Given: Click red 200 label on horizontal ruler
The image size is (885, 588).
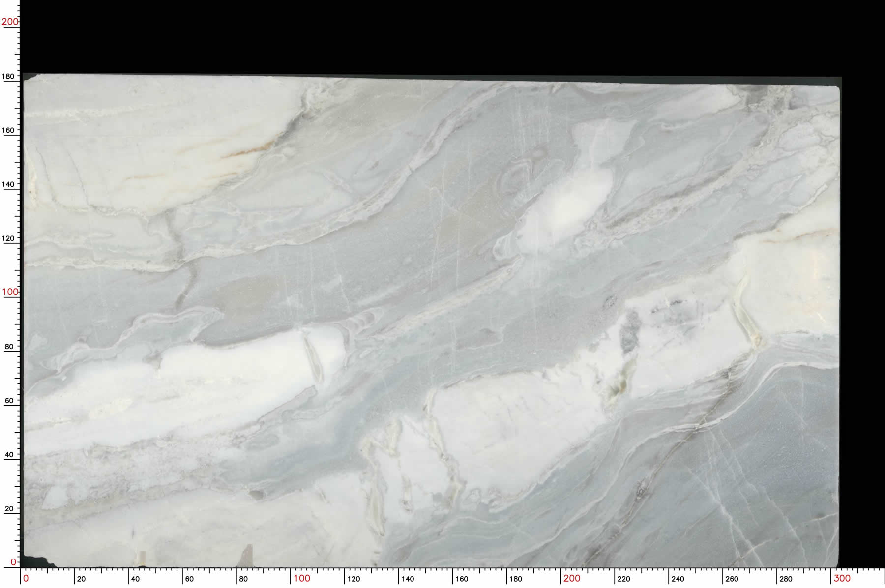Looking at the screenshot, I should pos(572,579).
